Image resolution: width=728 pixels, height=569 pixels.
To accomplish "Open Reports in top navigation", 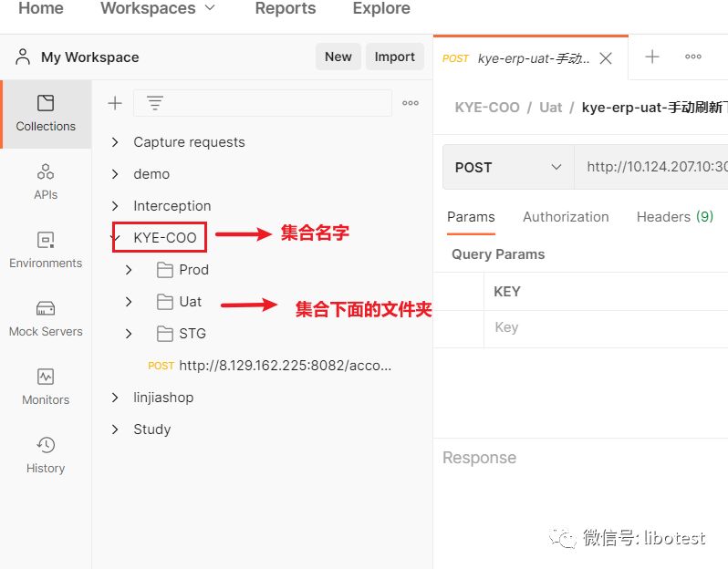I will tap(285, 8).
